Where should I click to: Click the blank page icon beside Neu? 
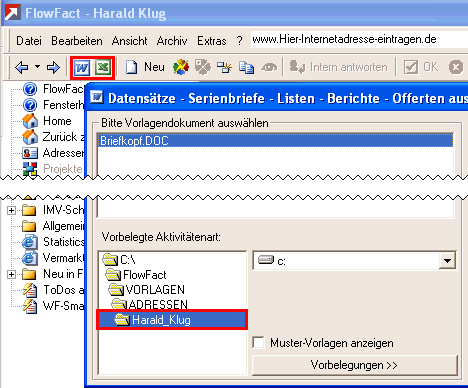[x=131, y=67]
